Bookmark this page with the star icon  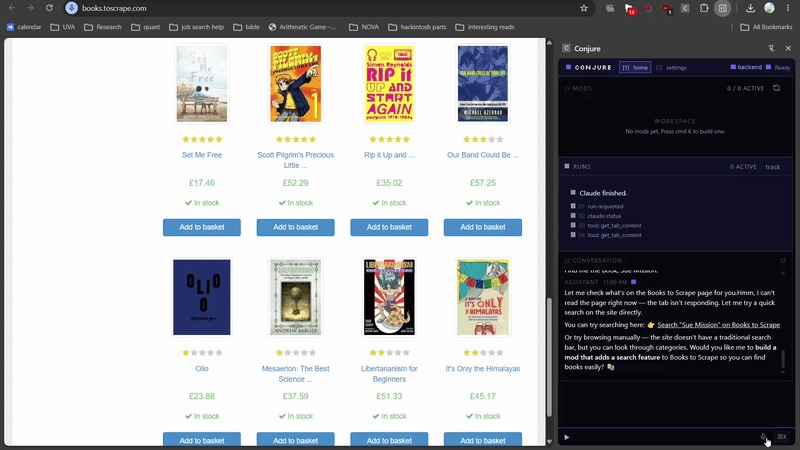click(584, 8)
